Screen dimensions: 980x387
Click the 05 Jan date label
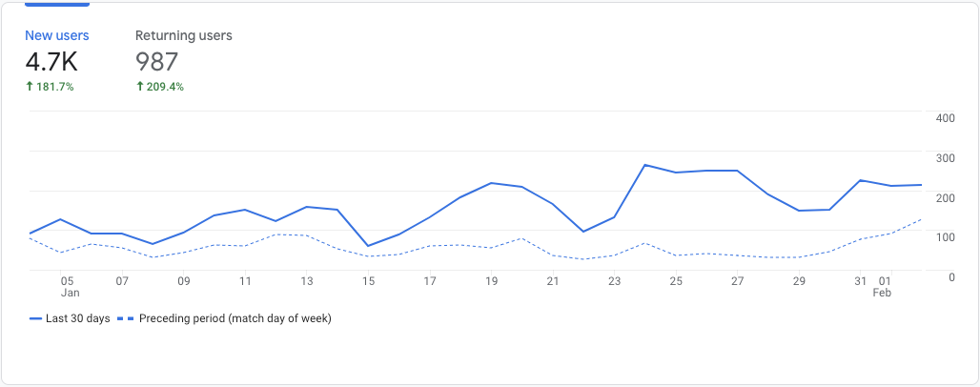tap(67, 287)
